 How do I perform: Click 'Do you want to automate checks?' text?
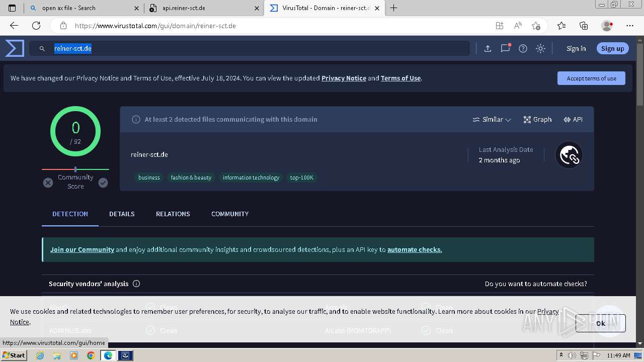tap(536, 284)
